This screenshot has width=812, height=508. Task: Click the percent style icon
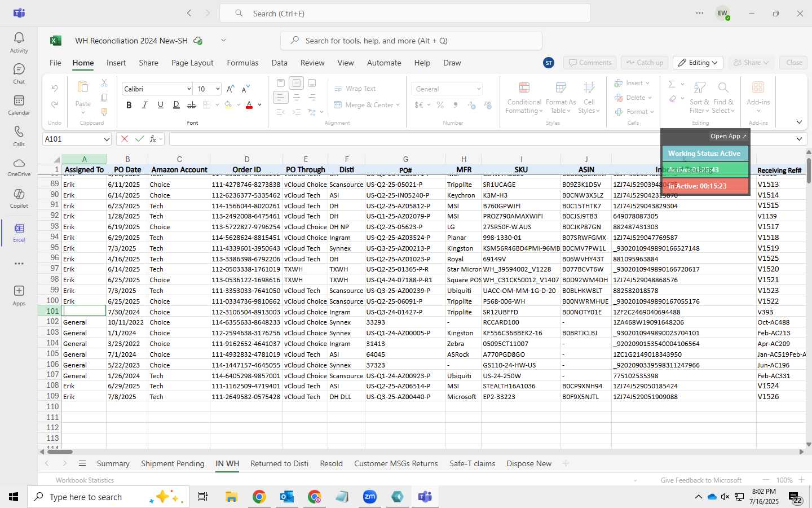tap(440, 105)
